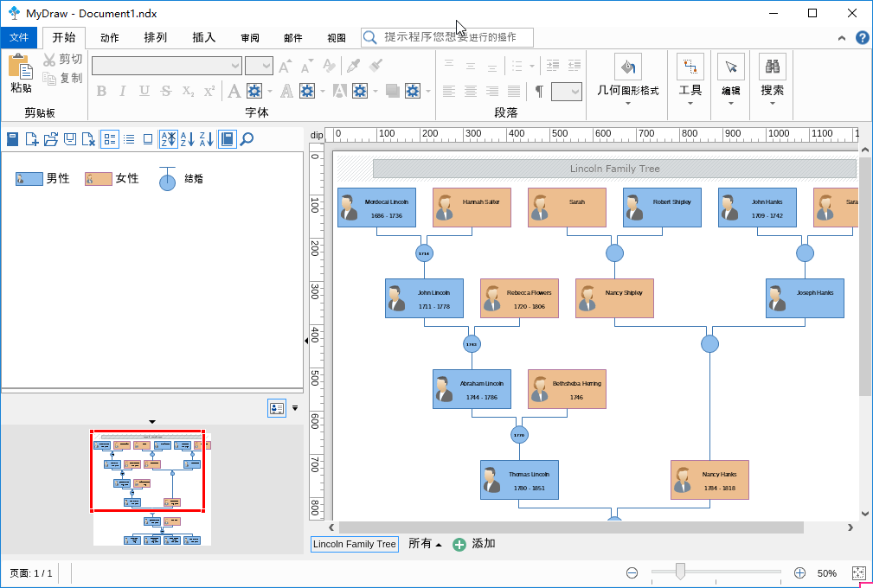
Task: Open a library using the folder icon
Action: (x=51, y=139)
